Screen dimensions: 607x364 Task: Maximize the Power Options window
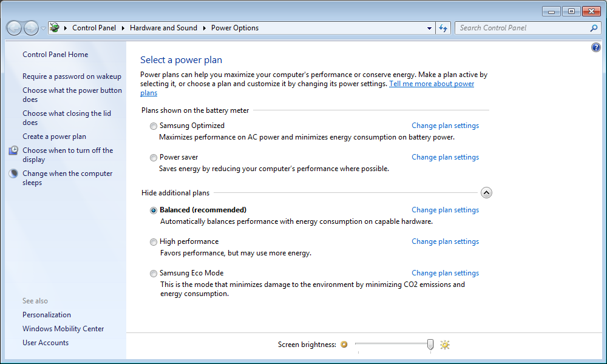click(571, 12)
